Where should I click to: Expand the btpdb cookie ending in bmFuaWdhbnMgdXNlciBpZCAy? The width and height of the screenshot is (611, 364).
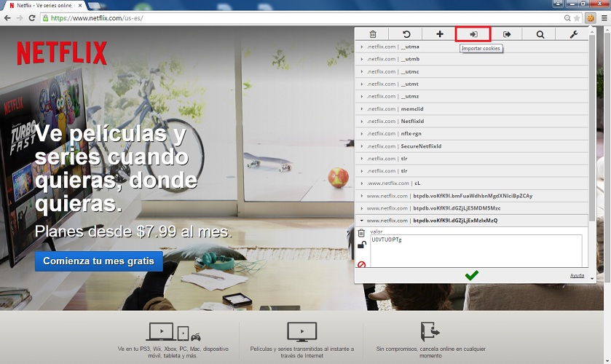[x=471, y=196]
